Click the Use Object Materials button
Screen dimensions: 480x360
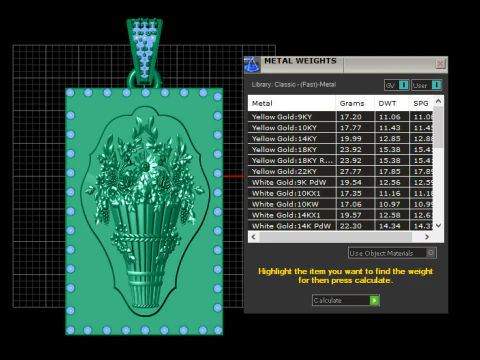392,253
